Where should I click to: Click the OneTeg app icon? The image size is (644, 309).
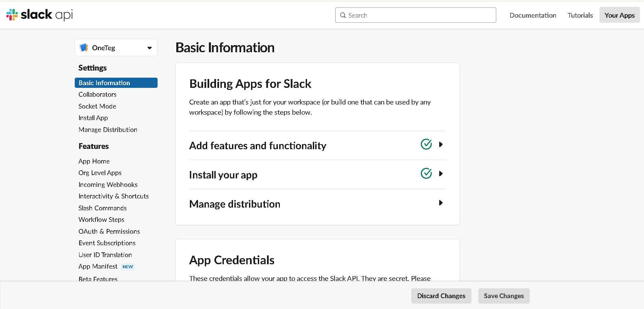pyautogui.click(x=84, y=48)
